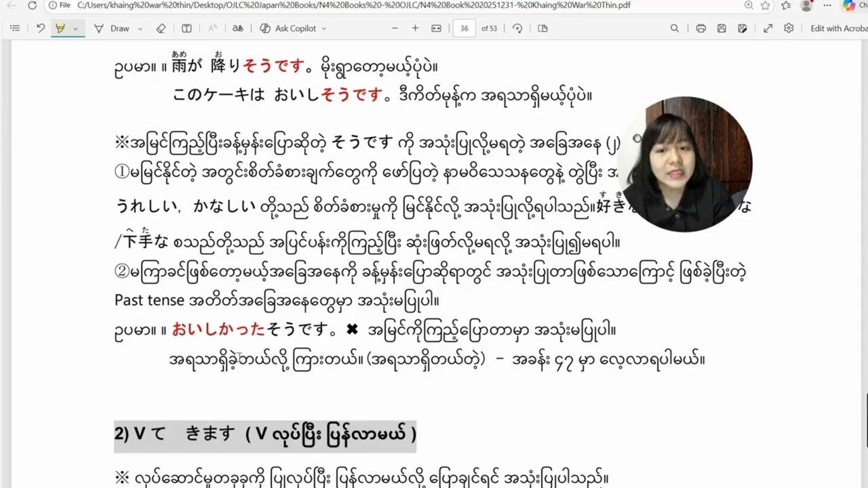Click the presenter webcam video circle

click(x=685, y=164)
